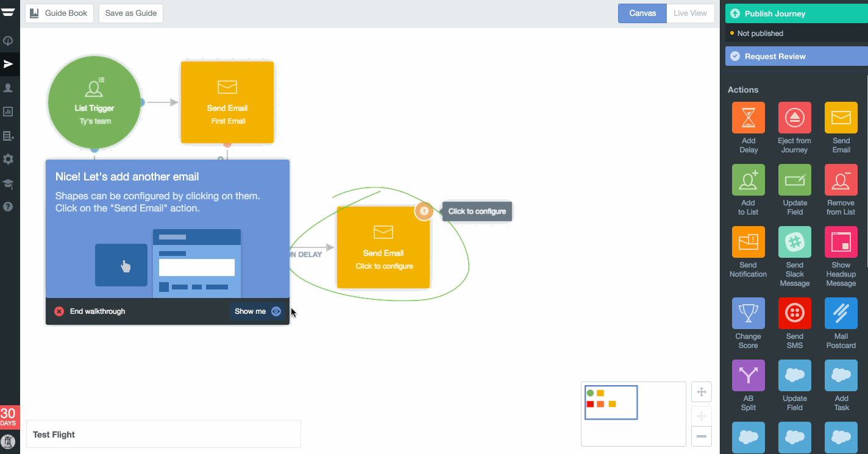Select the Add to List action icon
The width and height of the screenshot is (868, 454).
[x=748, y=180]
